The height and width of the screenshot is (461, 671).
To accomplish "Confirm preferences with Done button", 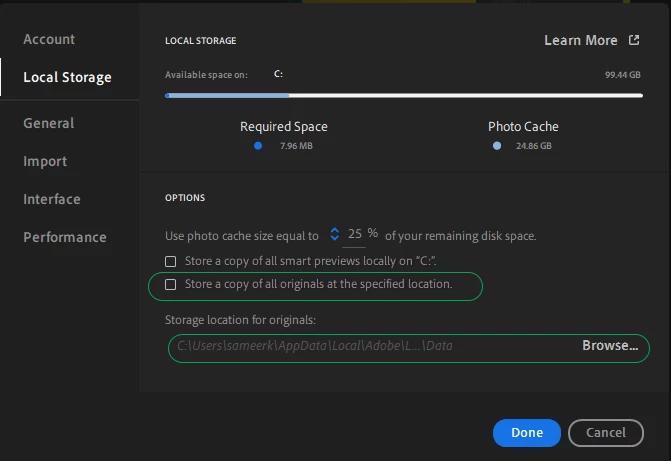I will pyautogui.click(x=527, y=433).
